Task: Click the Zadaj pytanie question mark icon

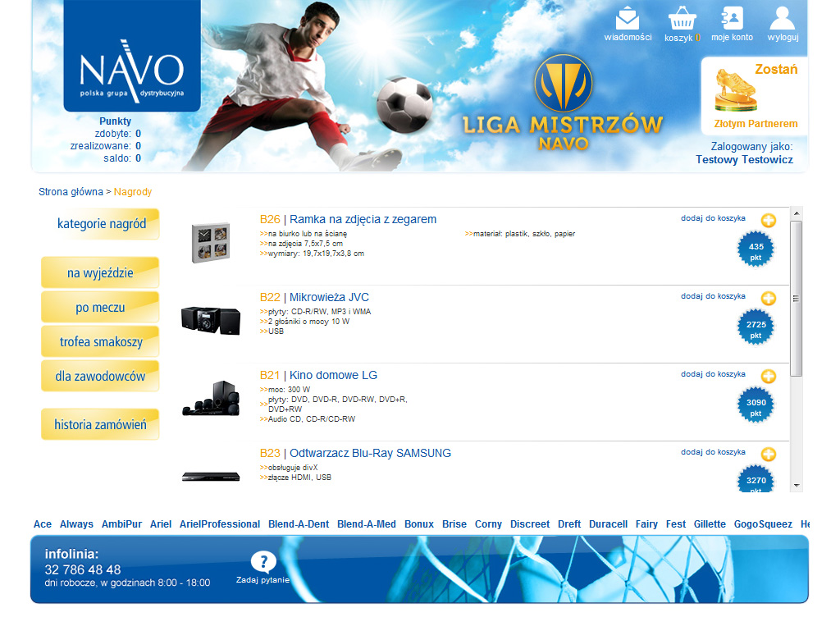Action: point(263,562)
